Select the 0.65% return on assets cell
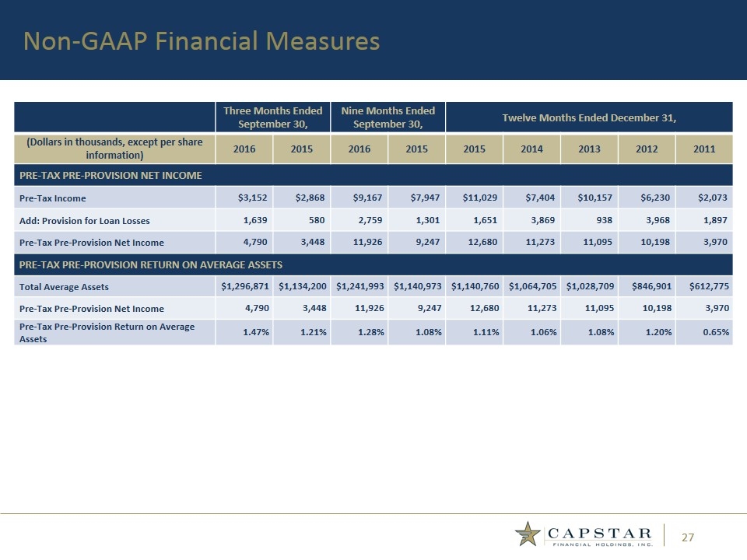This screenshot has height=560, width=747. coord(714,332)
